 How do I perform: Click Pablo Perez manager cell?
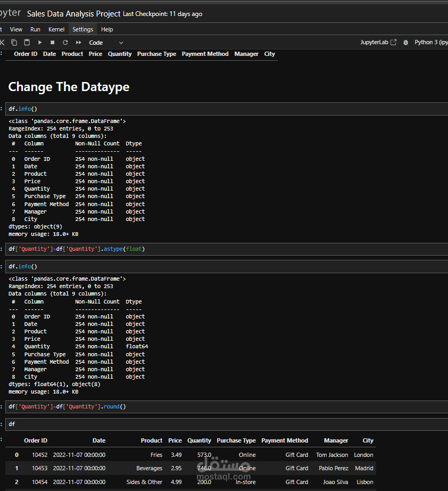pos(334,468)
